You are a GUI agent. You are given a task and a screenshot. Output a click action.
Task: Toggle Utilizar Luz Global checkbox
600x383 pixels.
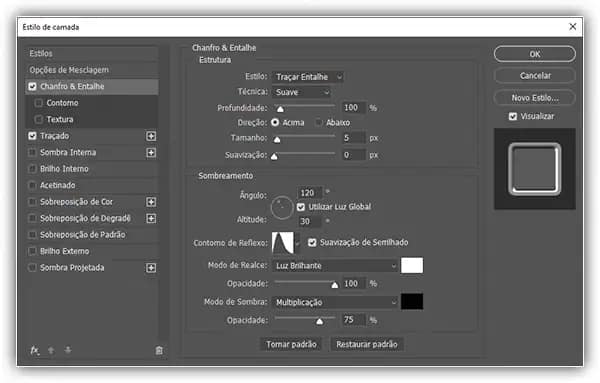[301, 207]
